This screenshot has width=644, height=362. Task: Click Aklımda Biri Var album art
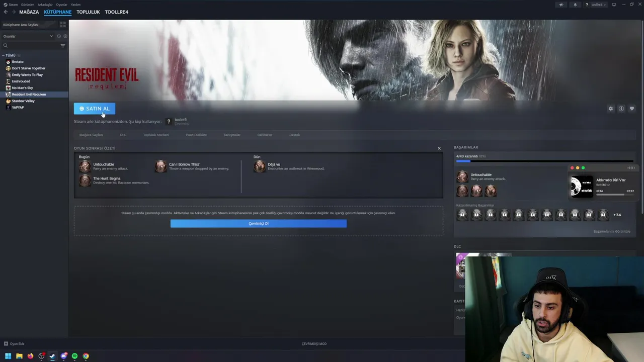pyautogui.click(x=582, y=186)
